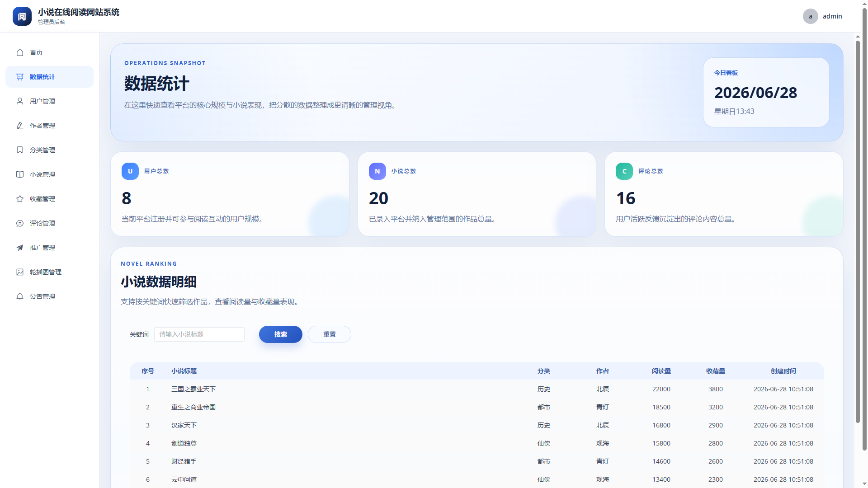Click the pen icon beside 作者管理
Viewport: 868px width, 488px height.
[20, 126]
